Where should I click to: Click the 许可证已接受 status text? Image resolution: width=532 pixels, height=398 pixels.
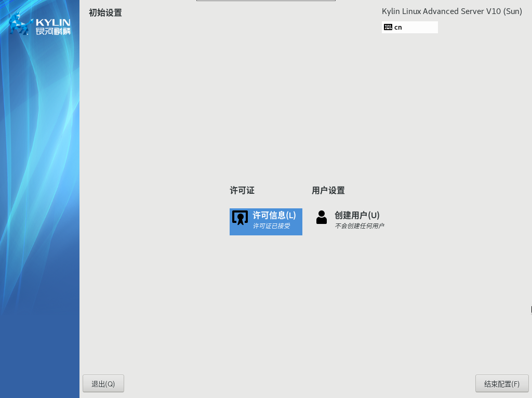pyautogui.click(x=271, y=226)
